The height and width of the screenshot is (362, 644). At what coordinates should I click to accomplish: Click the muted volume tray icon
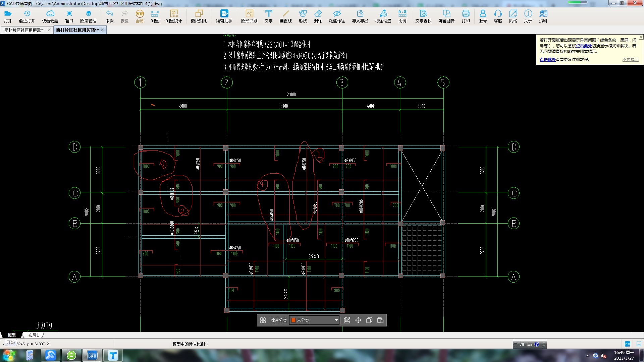pyautogui.click(x=604, y=356)
